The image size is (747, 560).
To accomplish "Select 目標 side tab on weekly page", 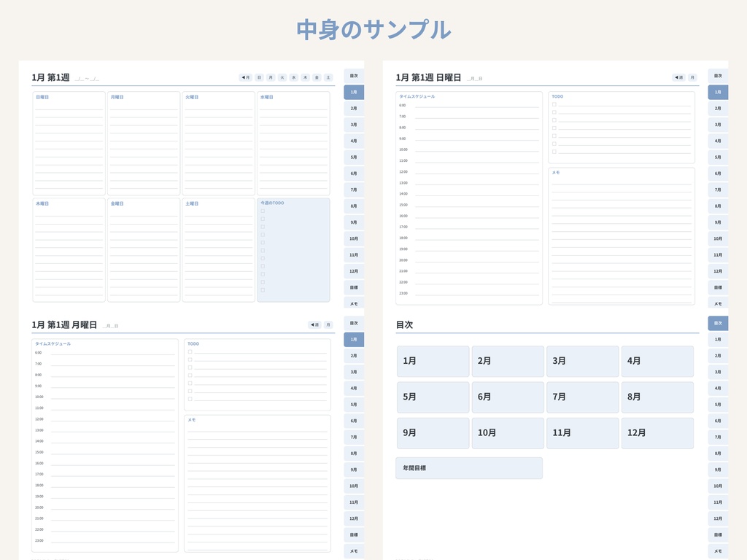I will [354, 287].
